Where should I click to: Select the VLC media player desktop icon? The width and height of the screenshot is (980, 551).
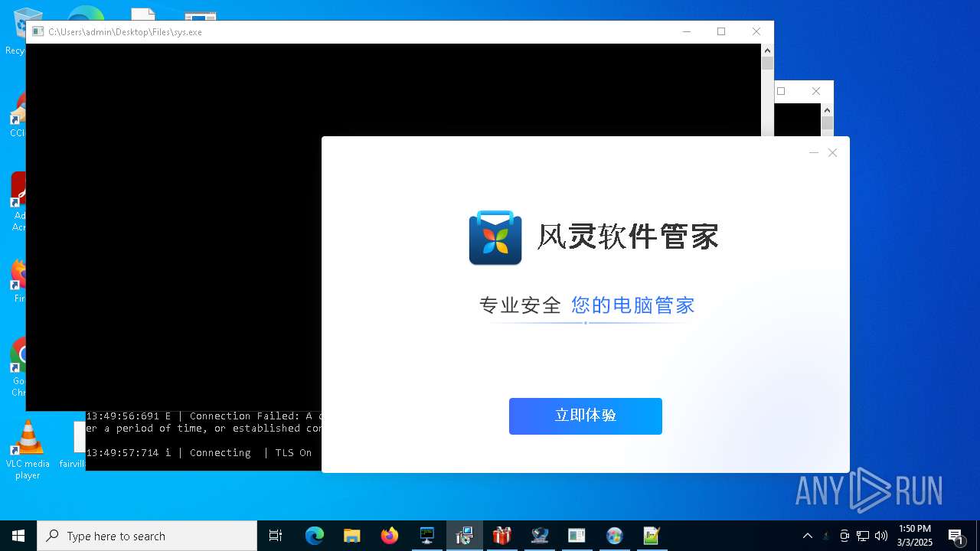[28, 450]
